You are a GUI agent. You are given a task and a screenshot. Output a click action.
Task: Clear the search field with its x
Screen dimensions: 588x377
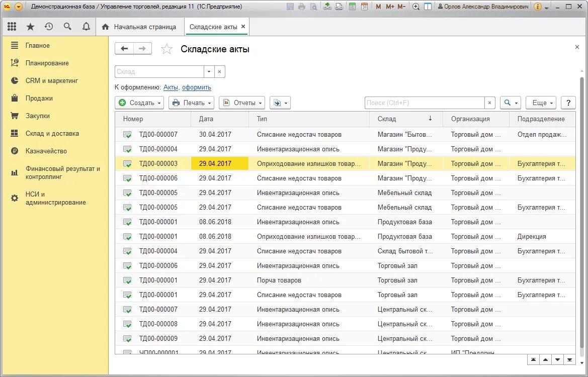coord(489,103)
